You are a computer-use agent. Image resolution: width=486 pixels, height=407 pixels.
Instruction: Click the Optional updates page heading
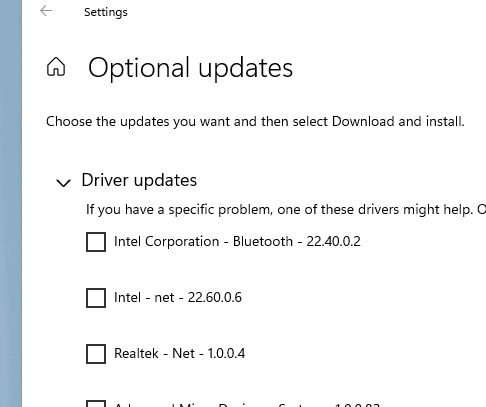coord(190,68)
